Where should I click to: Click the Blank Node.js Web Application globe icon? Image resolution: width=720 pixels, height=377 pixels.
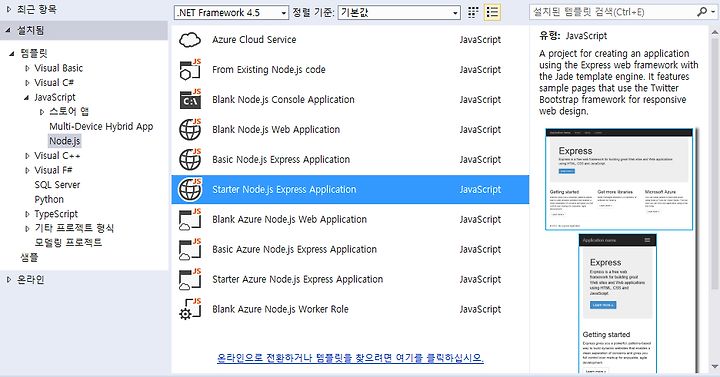[x=190, y=129]
